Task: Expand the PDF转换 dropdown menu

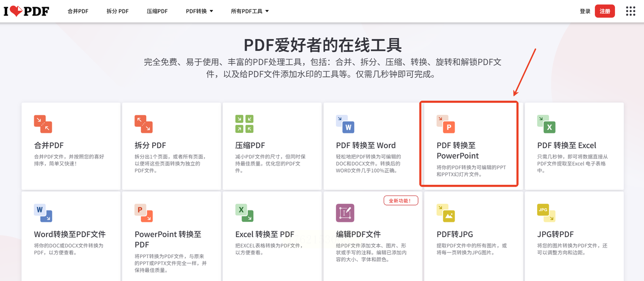Action: tap(199, 11)
